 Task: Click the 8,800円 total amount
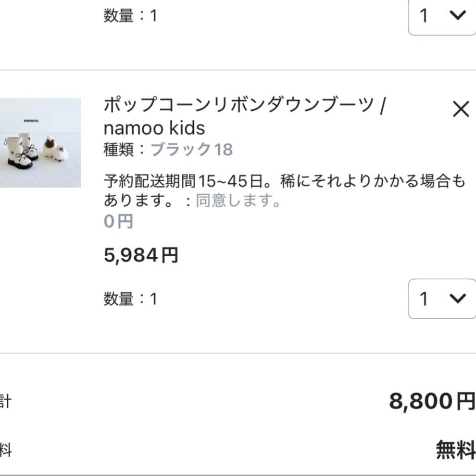(x=431, y=401)
